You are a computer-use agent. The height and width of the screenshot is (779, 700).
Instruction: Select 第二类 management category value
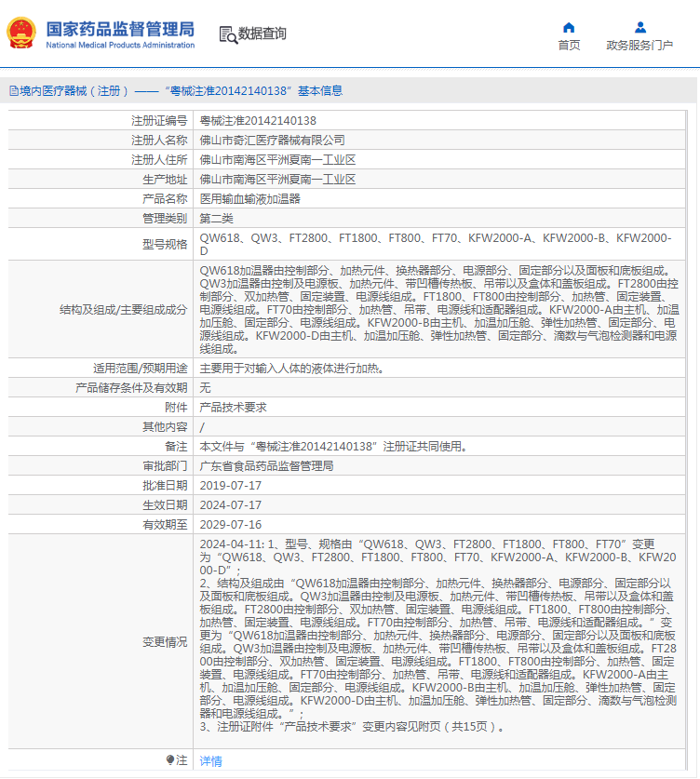click(216, 219)
